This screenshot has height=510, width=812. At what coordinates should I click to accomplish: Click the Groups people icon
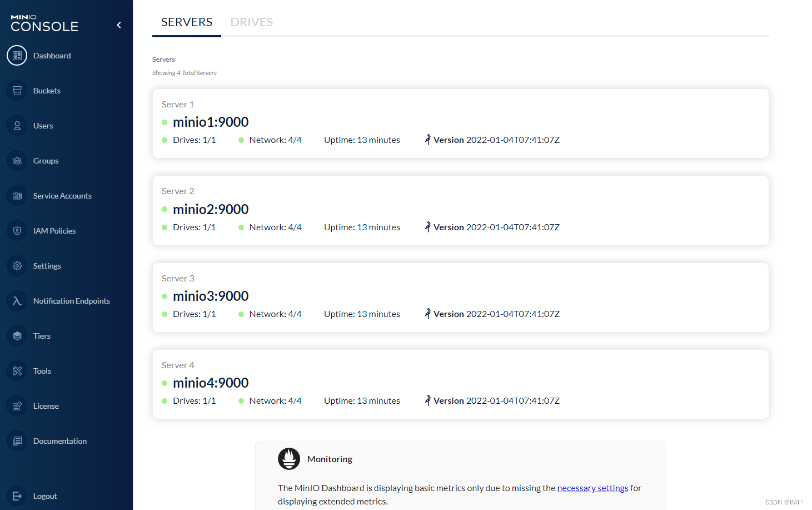coord(17,161)
